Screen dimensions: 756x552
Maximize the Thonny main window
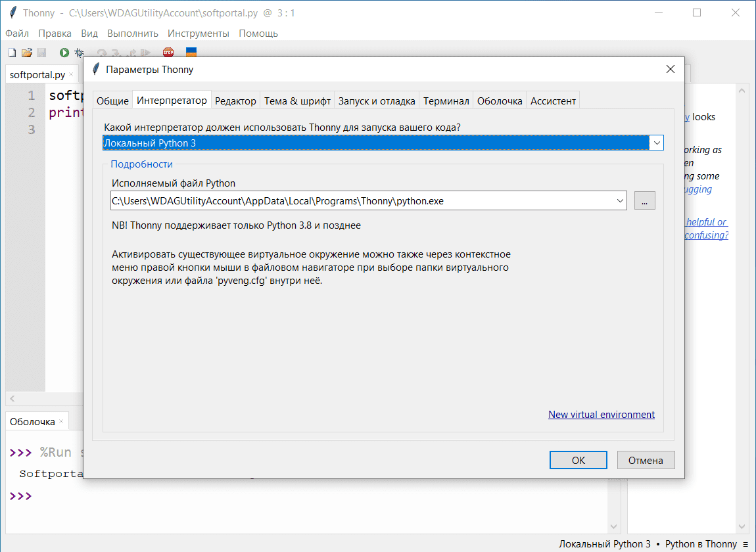[697, 12]
